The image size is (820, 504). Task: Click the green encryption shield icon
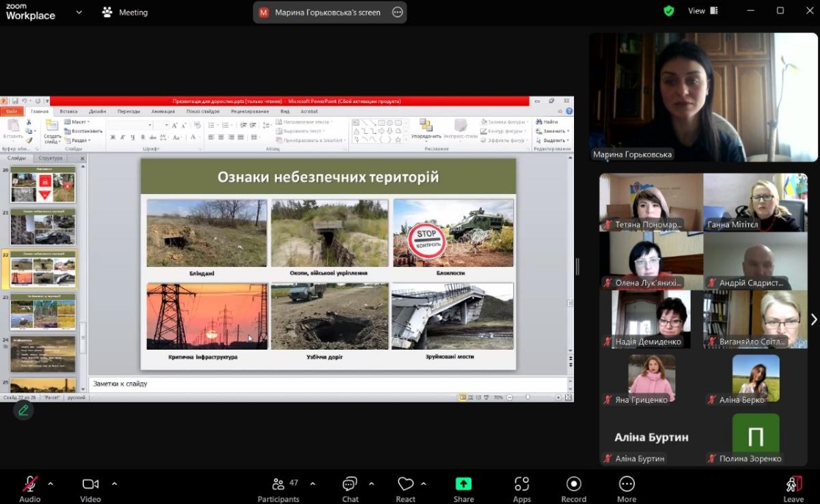[669, 11]
